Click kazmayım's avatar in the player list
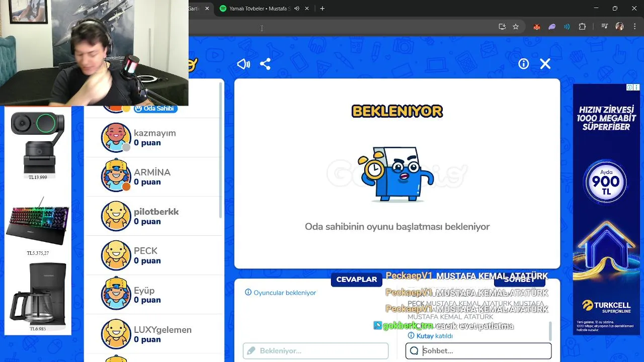This screenshot has height=362, width=644. tap(116, 137)
